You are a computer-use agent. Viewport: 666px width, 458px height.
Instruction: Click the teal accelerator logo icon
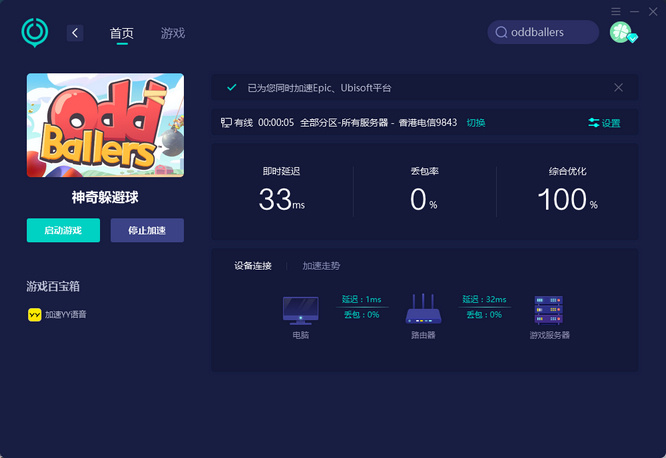pos(35,32)
